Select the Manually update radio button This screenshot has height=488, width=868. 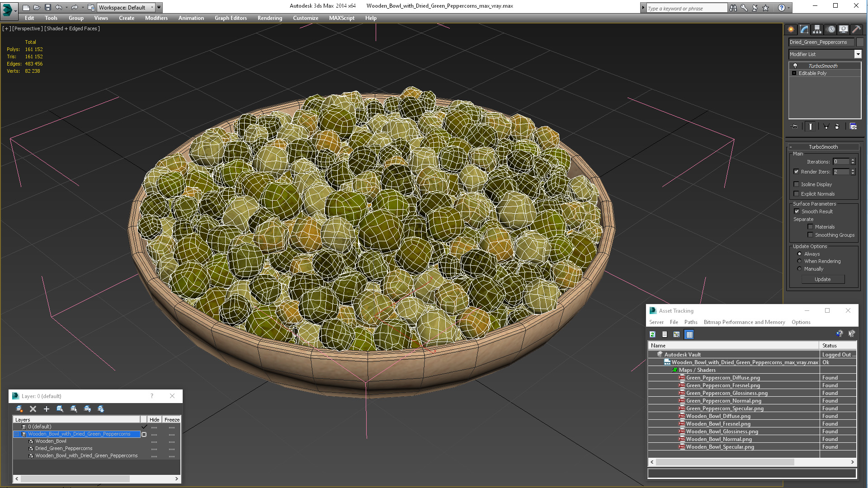(x=799, y=269)
